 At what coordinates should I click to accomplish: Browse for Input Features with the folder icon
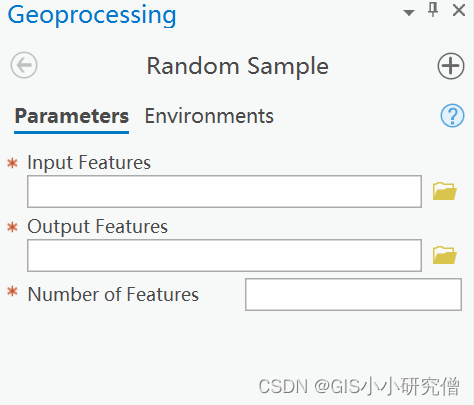445,191
